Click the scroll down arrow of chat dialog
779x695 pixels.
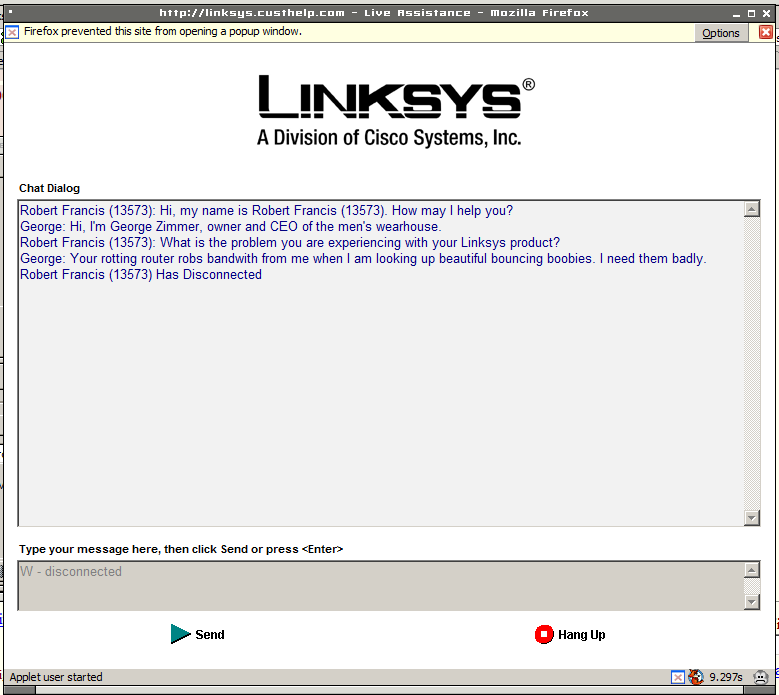click(752, 518)
